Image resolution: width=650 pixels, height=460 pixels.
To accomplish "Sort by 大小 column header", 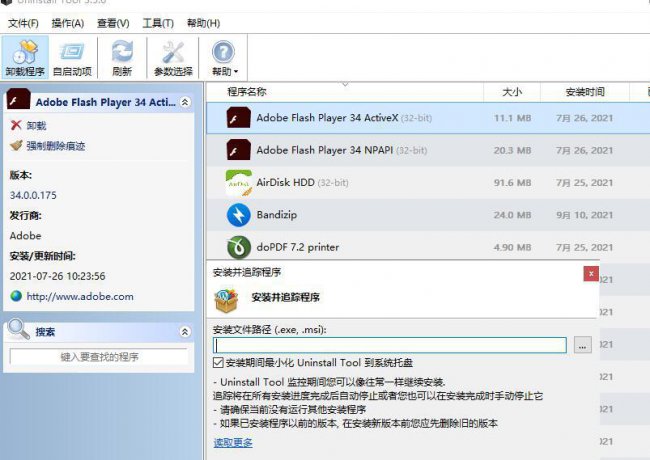I will click(512, 92).
